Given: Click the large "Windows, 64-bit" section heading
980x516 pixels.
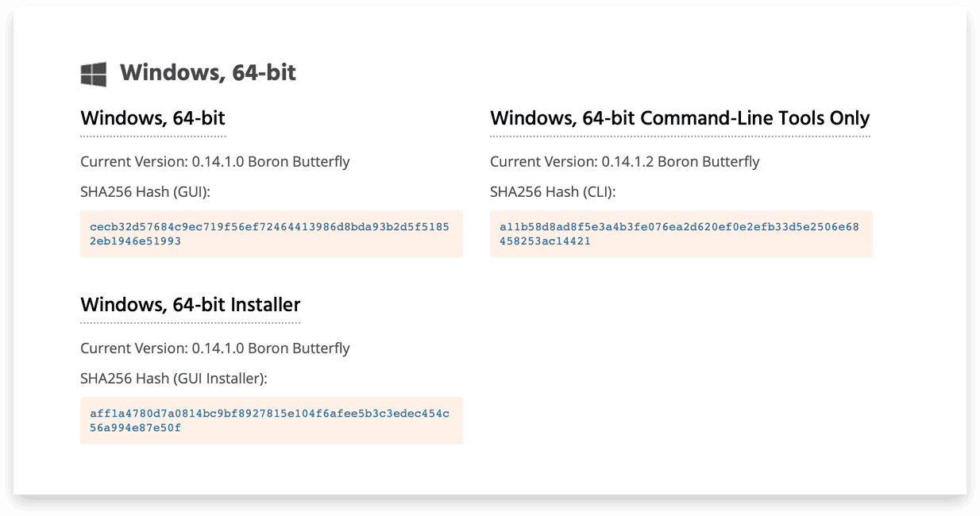Looking at the screenshot, I should pos(208,73).
